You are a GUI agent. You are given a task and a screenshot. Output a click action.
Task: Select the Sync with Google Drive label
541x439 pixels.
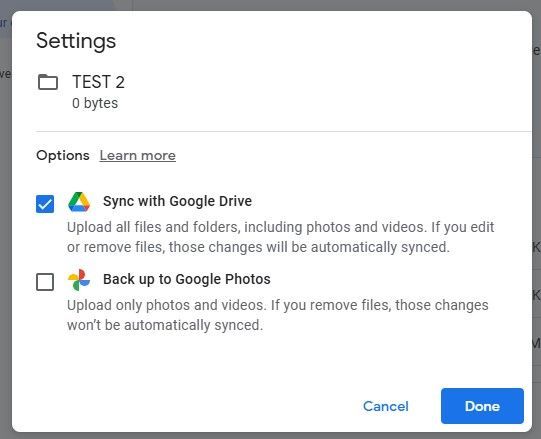tap(178, 201)
